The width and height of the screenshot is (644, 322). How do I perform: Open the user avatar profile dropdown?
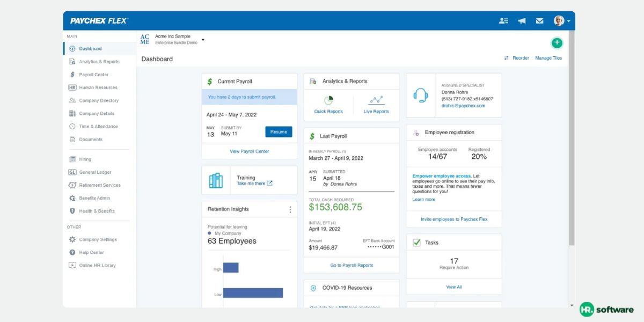pyautogui.click(x=562, y=21)
